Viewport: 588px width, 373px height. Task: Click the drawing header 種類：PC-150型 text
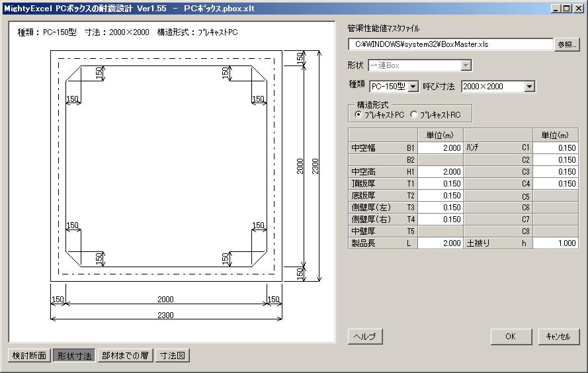(47, 32)
